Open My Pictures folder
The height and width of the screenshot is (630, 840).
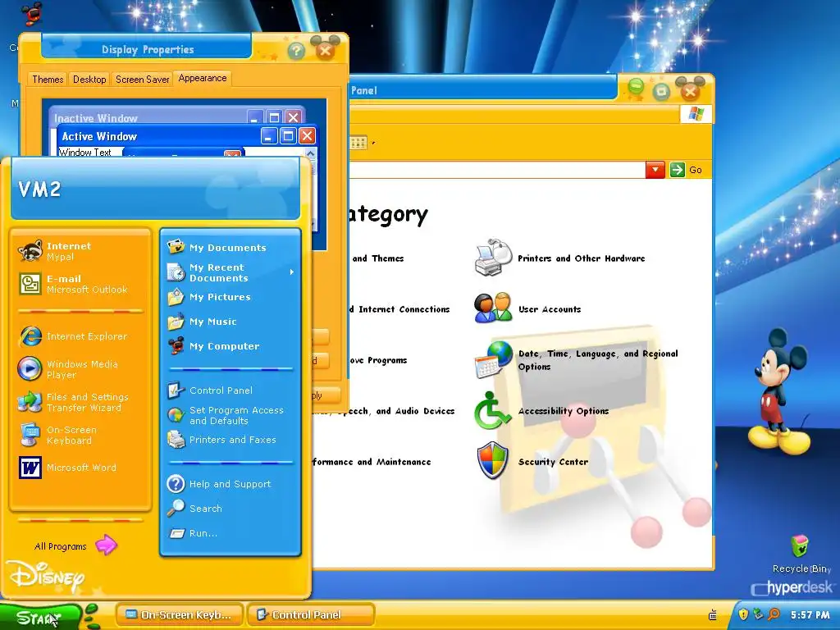coord(231,297)
